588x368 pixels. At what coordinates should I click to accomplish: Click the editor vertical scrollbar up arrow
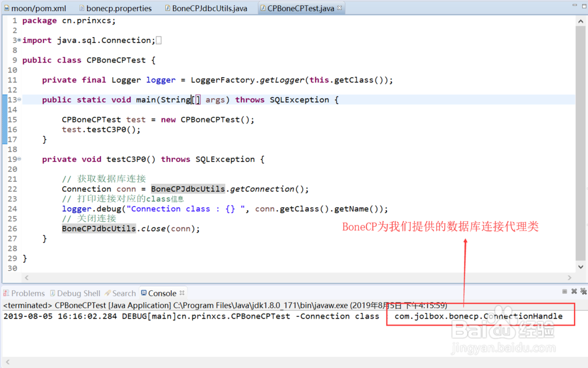580,21
